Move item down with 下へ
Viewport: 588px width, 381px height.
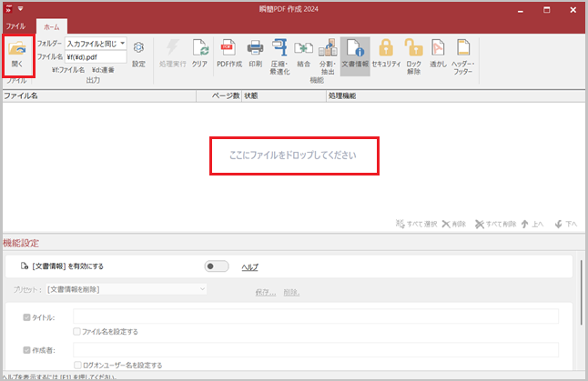pyautogui.click(x=566, y=224)
